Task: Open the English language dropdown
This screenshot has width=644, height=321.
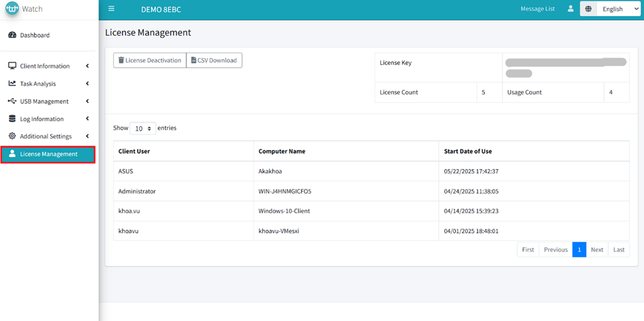Action: [618, 9]
